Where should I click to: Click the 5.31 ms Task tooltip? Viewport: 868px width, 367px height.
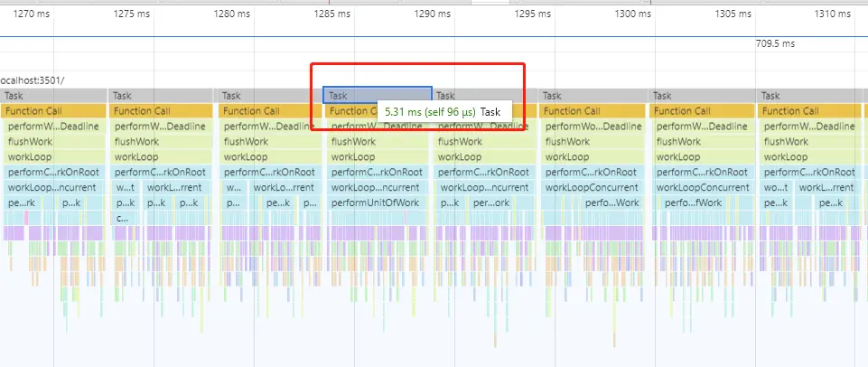click(x=444, y=111)
